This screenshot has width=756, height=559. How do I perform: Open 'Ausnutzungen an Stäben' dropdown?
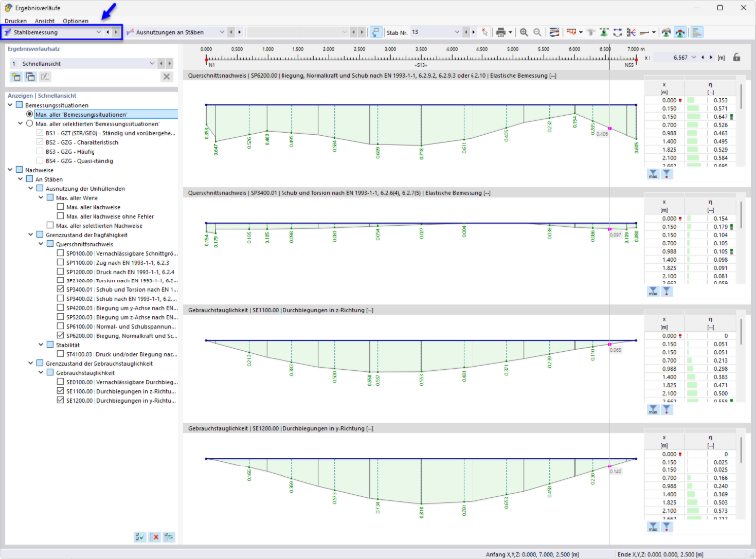(222, 32)
